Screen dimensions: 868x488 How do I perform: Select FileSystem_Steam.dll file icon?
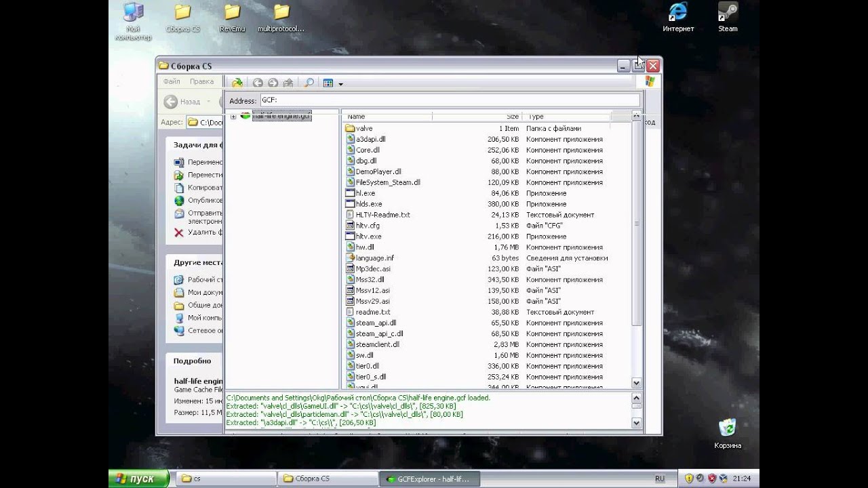tap(350, 182)
